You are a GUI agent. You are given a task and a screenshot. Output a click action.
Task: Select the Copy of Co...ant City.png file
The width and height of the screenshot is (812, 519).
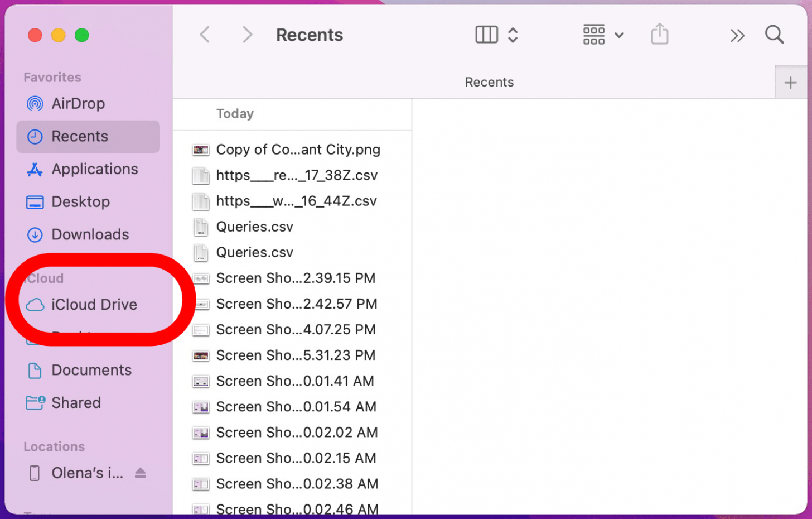(298, 150)
